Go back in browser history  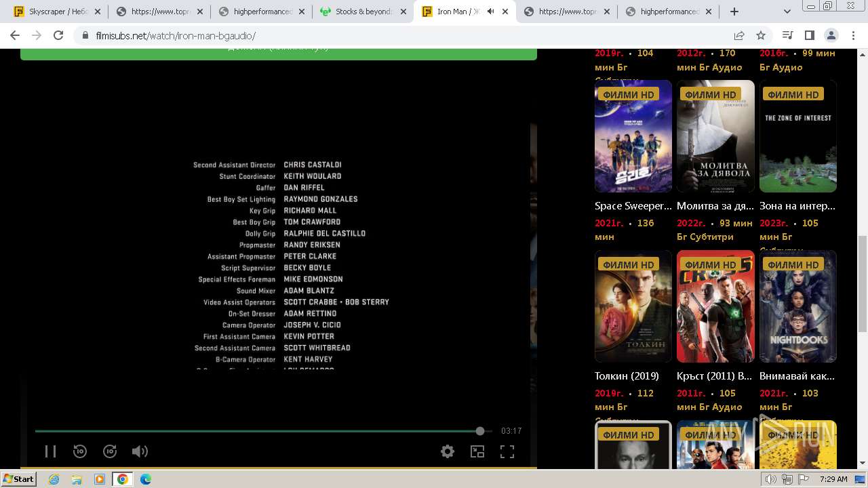point(15,35)
